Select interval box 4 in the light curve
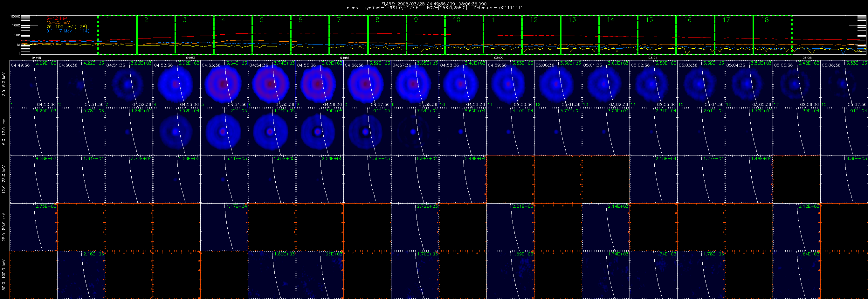Screen dimensions: 868x299 pos(233,35)
